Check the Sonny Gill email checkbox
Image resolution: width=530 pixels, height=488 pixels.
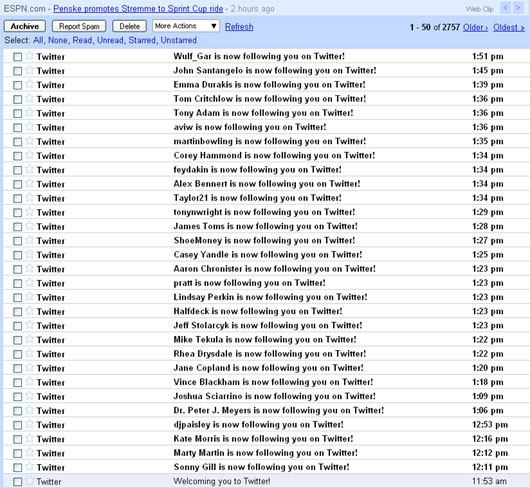18,468
